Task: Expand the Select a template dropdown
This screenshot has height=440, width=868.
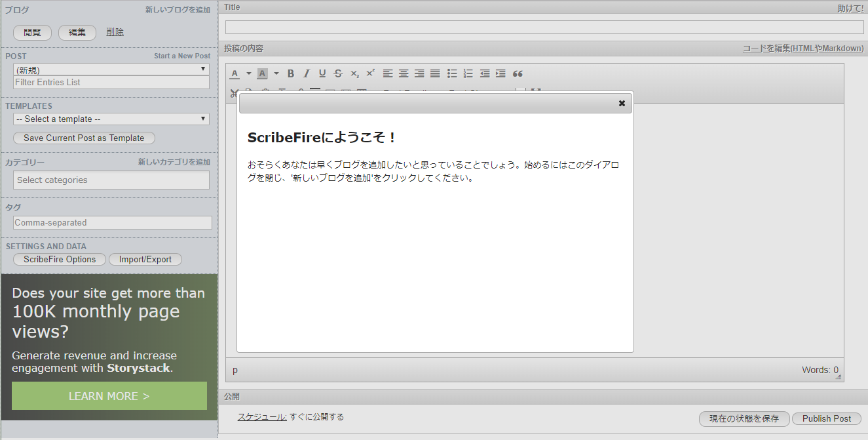Action: pos(111,119)
